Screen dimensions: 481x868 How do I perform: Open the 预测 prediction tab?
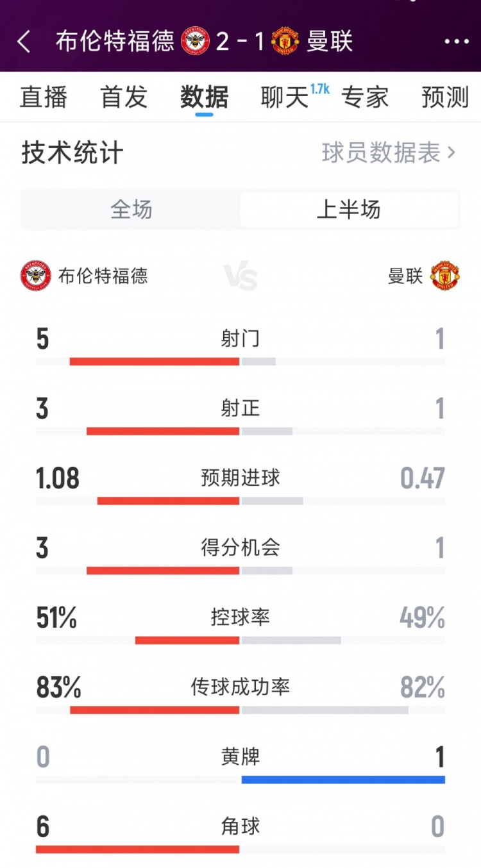coord(445,97)
